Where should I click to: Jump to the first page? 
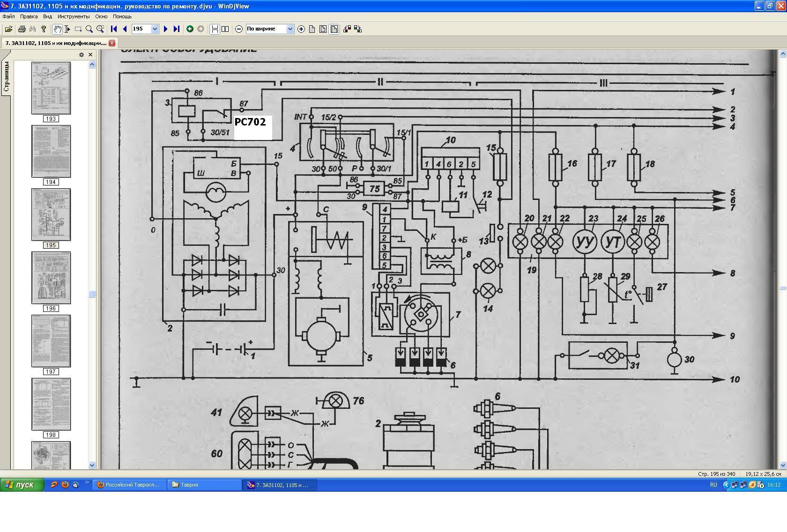tap(113, 29)
